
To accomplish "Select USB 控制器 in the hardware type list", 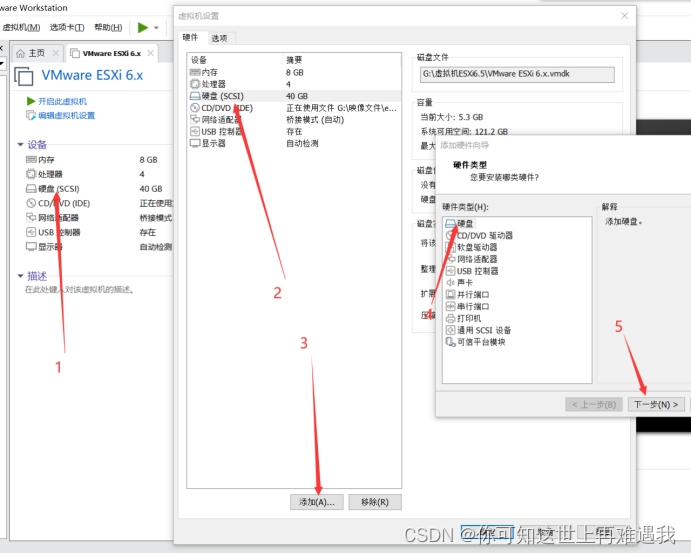I will 472,271.
